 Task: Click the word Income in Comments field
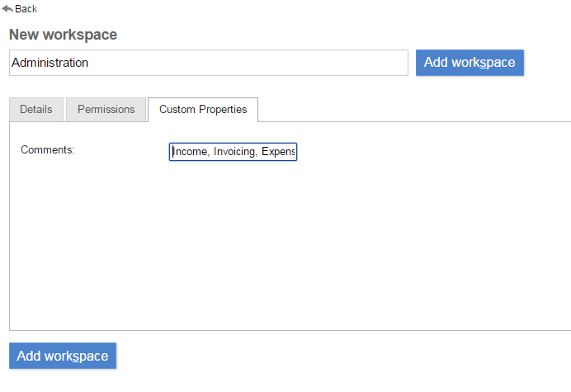tap(190, 152)
